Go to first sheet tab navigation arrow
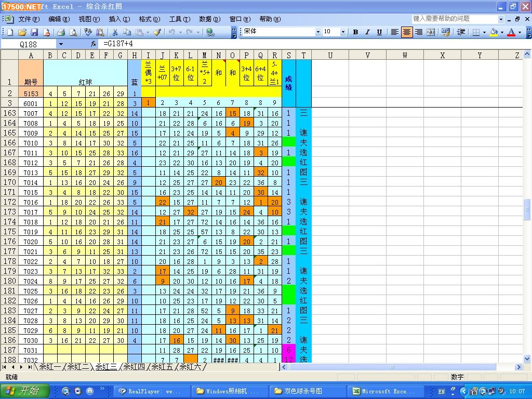The width and height of the screenshot is (532, 399). click(4, 367)
